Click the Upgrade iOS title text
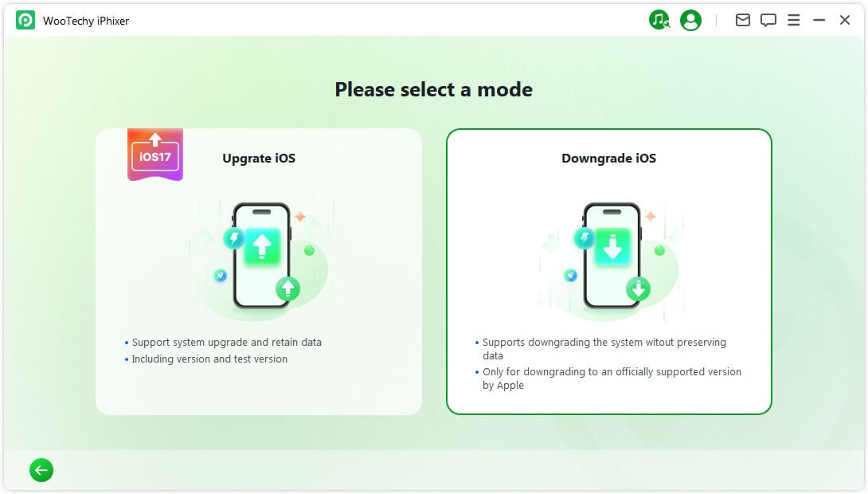Viewport: 868px width, 494px height. coord(258,158)
